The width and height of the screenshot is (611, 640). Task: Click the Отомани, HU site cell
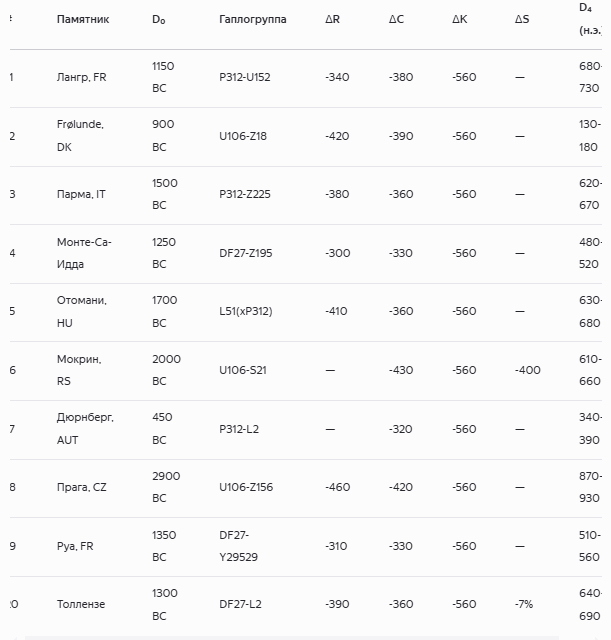(81, 311)
